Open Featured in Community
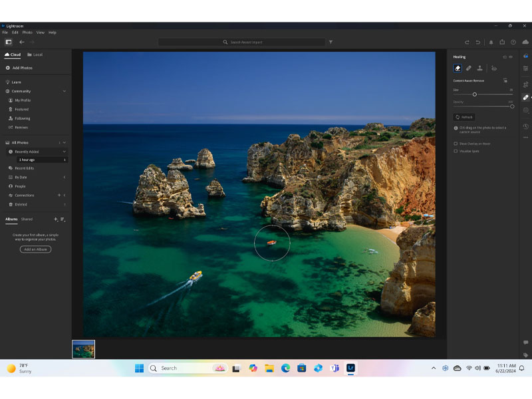 (19, 109)
